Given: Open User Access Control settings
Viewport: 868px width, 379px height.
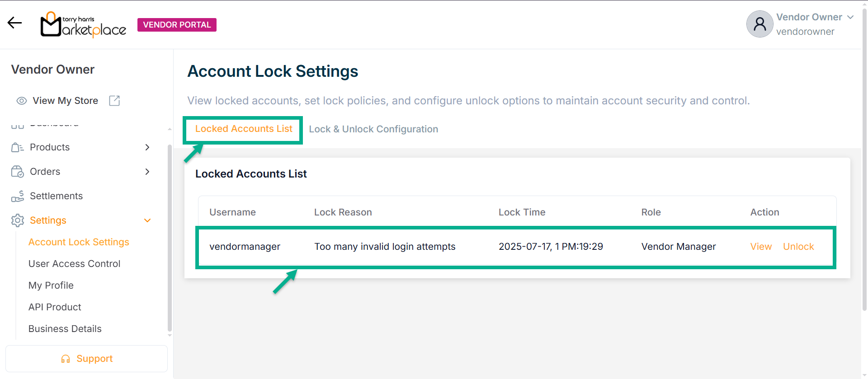Looking at the screenshot, I should pyautogui.click(x=74, y=264).
